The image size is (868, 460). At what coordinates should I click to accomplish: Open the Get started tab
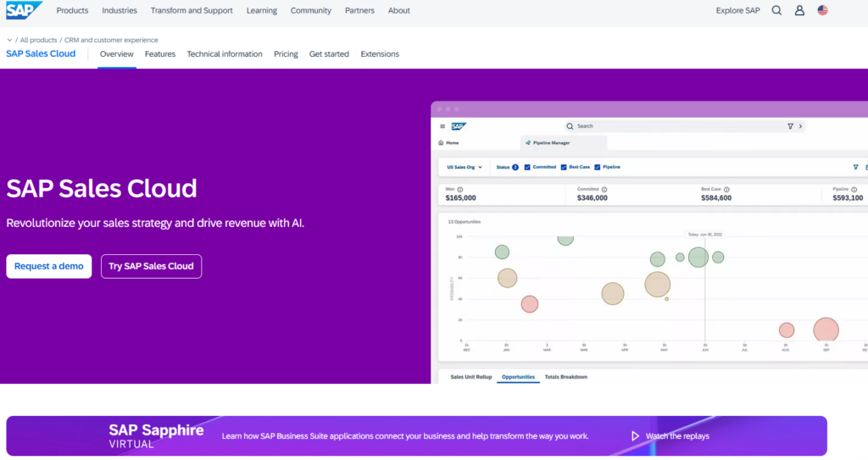(x=329, y=54)
